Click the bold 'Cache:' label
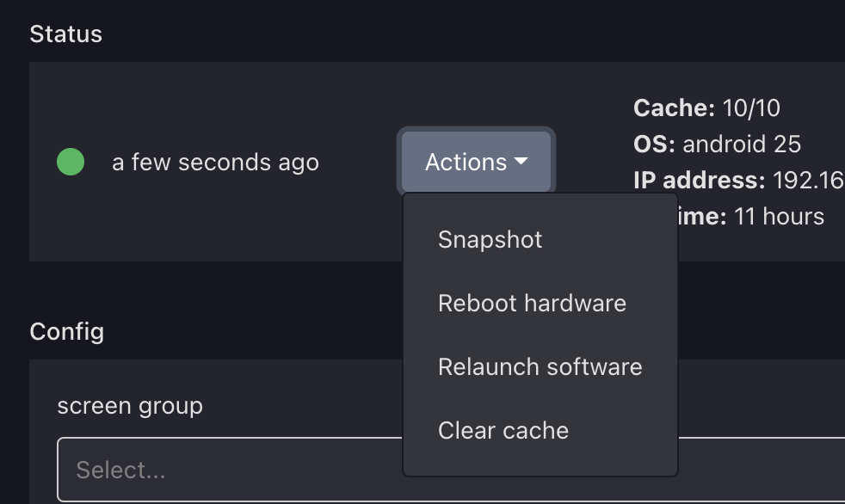This screenshot has width=845, height=504. point(674,108)
